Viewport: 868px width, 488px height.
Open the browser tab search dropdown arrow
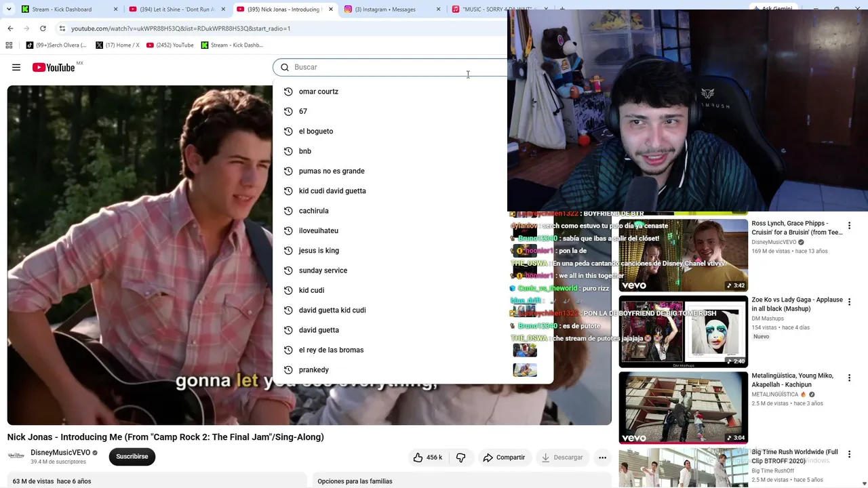[9, 9]
